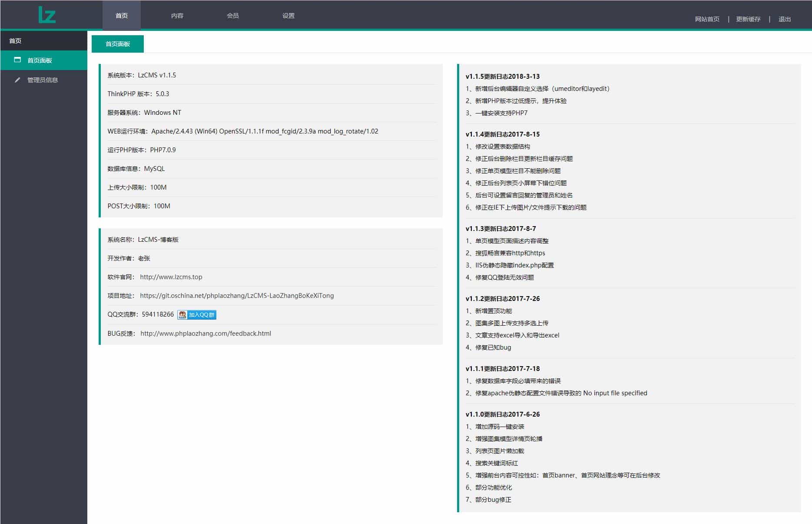Click the pencil icon beside 管理员信息
The height and width of the screenshot is (524, 812).
[17, 80]
